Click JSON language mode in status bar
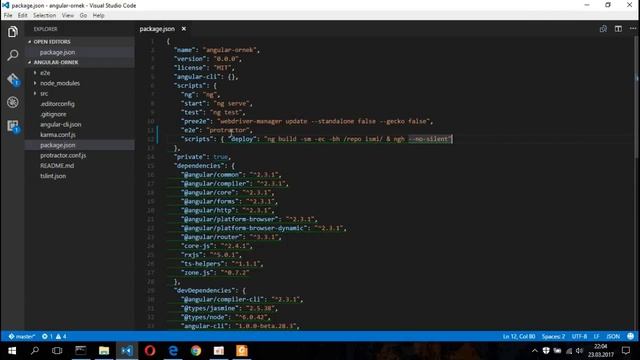The width and height of the screenshot is (640, 360). point(613,337)
